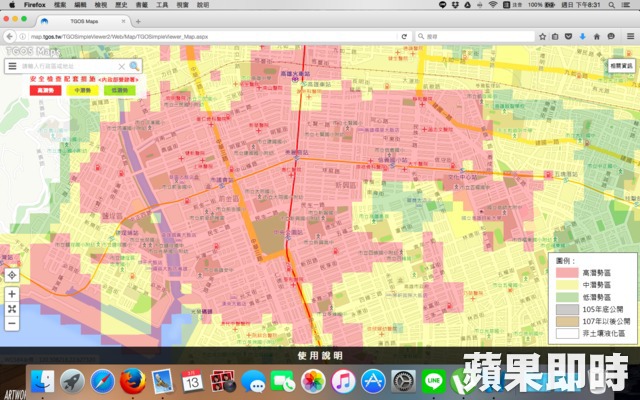Open a new tab with plus button

[138, 21]
